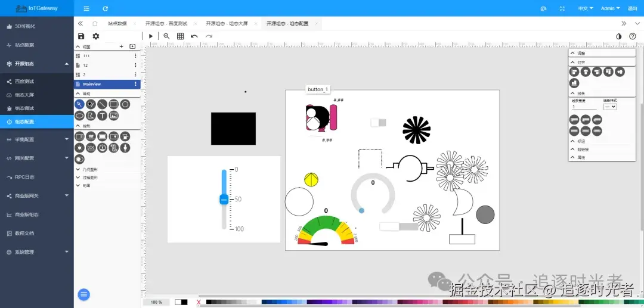Image resolution: width=644 pixels, height=308 pixels.
Task: Choose the dropdown select control icon
Action: point(114,136)
